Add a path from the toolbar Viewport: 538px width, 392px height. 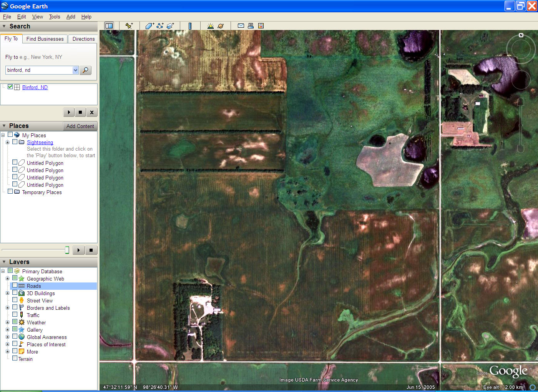160,26
